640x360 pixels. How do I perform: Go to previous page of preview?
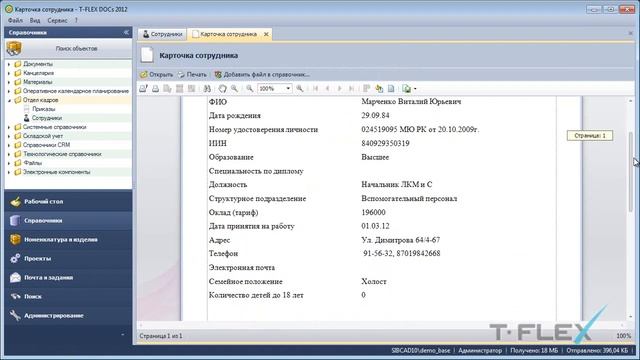coord(327,89)
